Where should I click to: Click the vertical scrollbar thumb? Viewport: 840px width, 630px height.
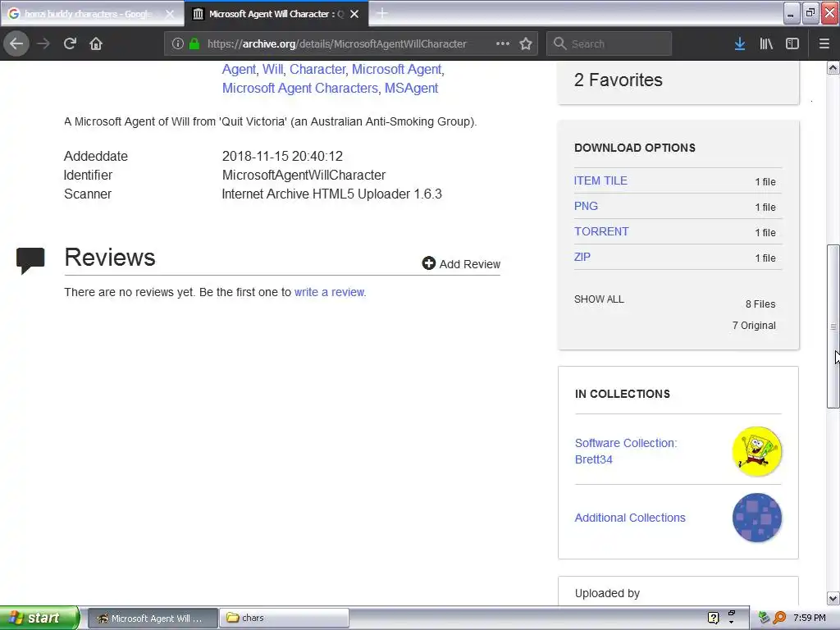[x=833, y=326]
